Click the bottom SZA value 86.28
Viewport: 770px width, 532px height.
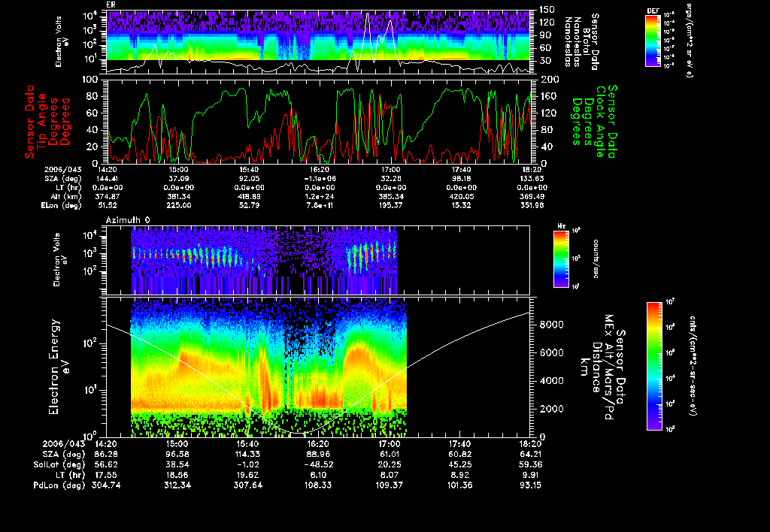tap(108, 455)
